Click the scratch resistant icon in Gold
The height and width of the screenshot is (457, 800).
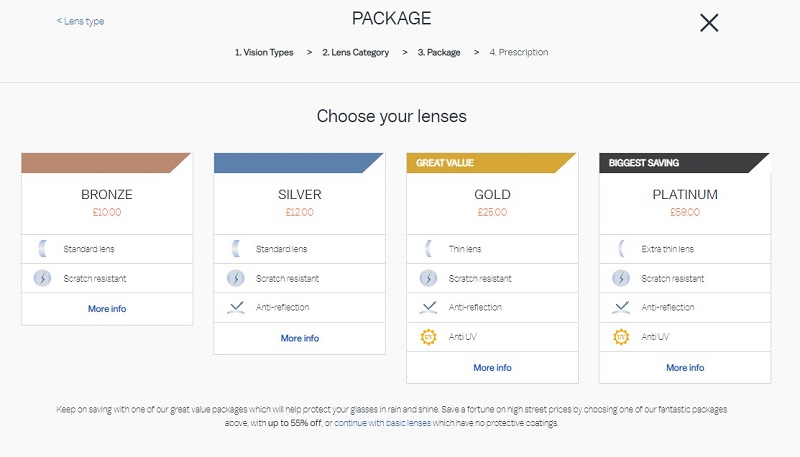pyautogui.click(x=428, y=278)
